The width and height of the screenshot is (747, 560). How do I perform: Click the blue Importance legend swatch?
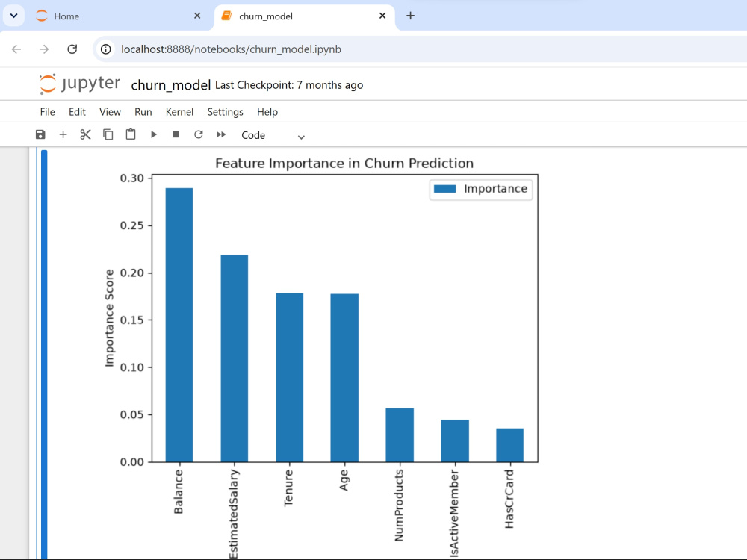point(445,189)
